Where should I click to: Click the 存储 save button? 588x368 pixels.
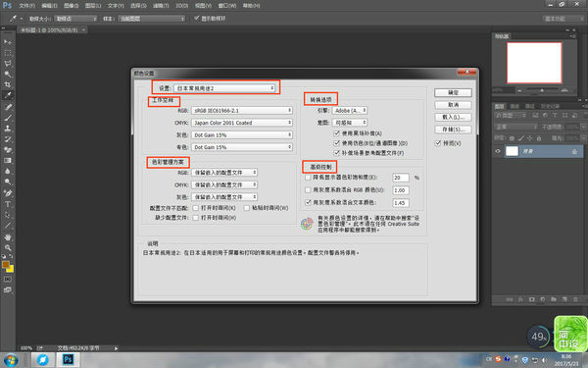[x=453, y=130]
